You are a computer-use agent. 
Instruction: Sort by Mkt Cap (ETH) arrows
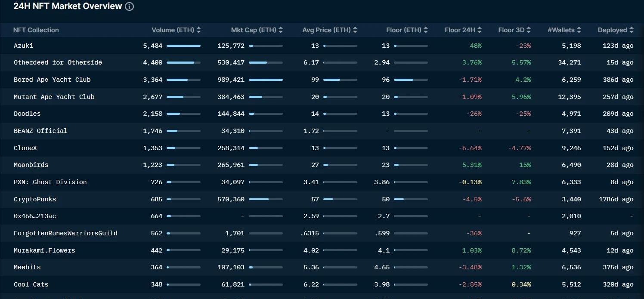pyautogui.click(x=281, y=30)
